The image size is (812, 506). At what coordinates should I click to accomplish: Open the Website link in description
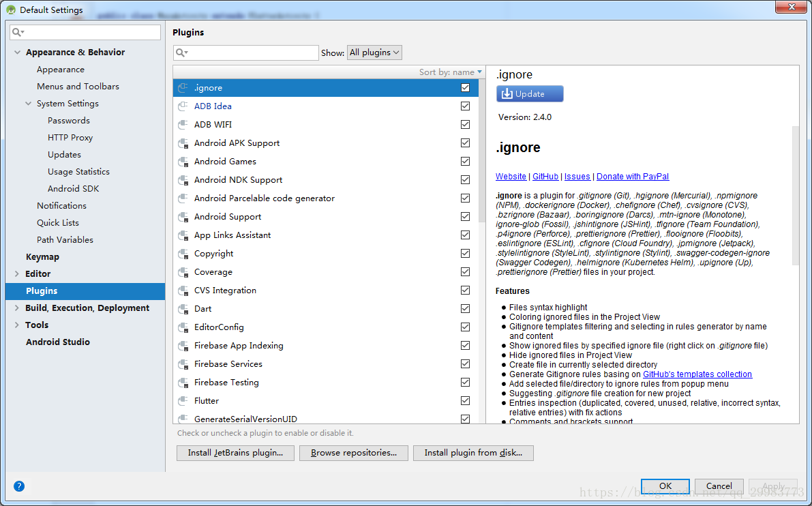[x=511, y=177]
